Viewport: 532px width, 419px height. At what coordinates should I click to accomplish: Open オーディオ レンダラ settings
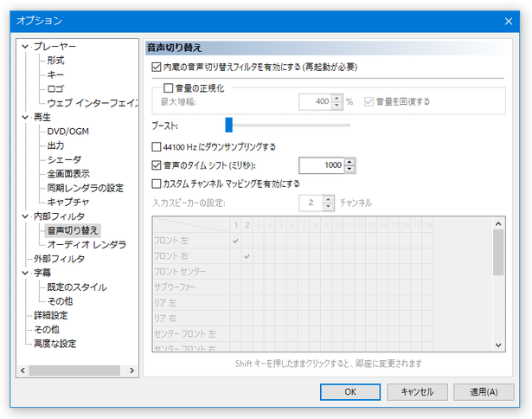[87, 244]
